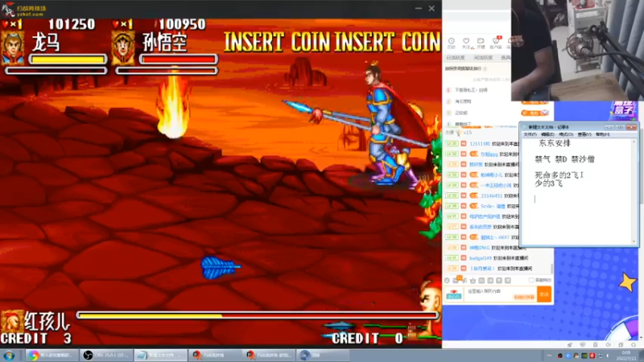This screenshot has width=644, height=362.
Task: Click the chat list scrollbar thumb
Action: [552, 269]
